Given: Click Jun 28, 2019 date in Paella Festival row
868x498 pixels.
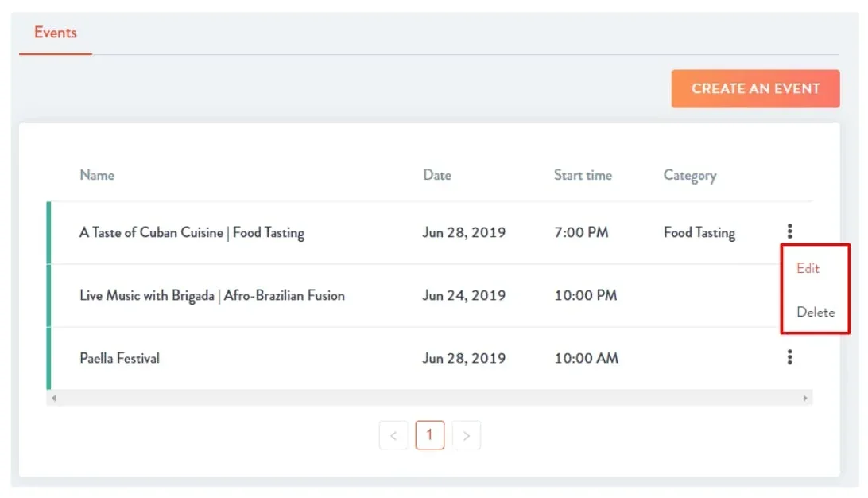Looking at the screenshot, I should 464,359.
